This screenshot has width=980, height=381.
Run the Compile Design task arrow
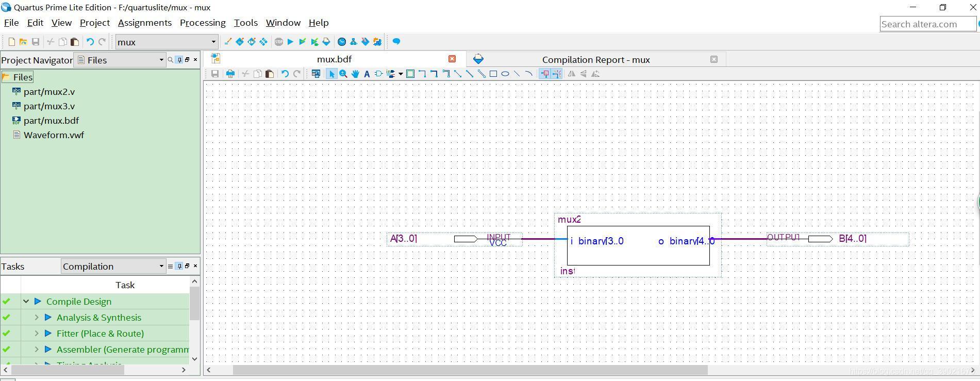[38, 301]
